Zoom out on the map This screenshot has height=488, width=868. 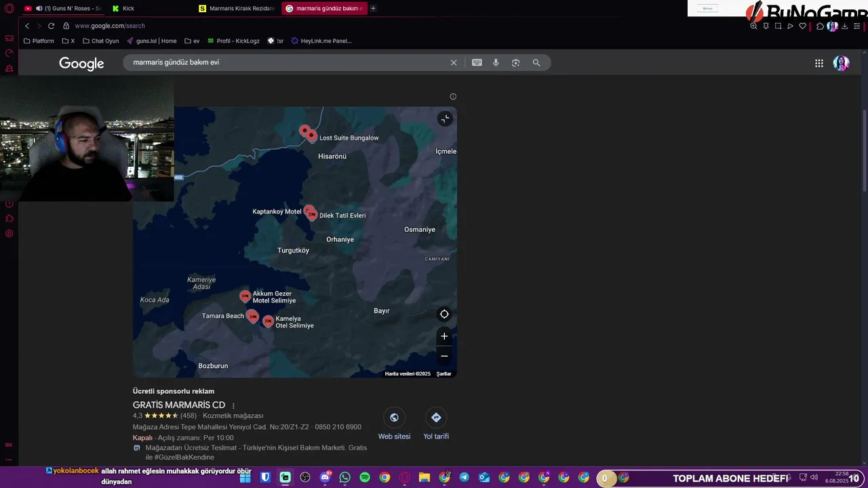point(444,356)
